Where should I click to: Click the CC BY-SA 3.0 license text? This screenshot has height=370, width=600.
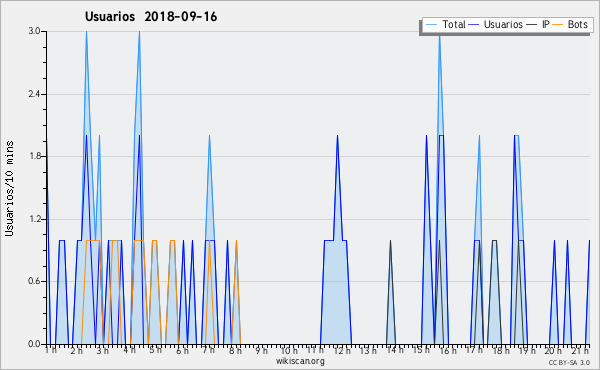pyautogui.click(x=569, y=362)
